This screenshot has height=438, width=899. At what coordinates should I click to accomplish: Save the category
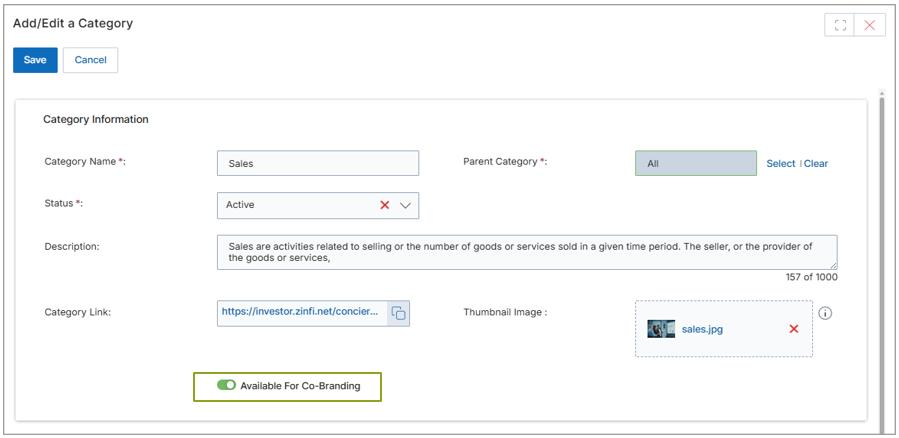coord(35,60)
